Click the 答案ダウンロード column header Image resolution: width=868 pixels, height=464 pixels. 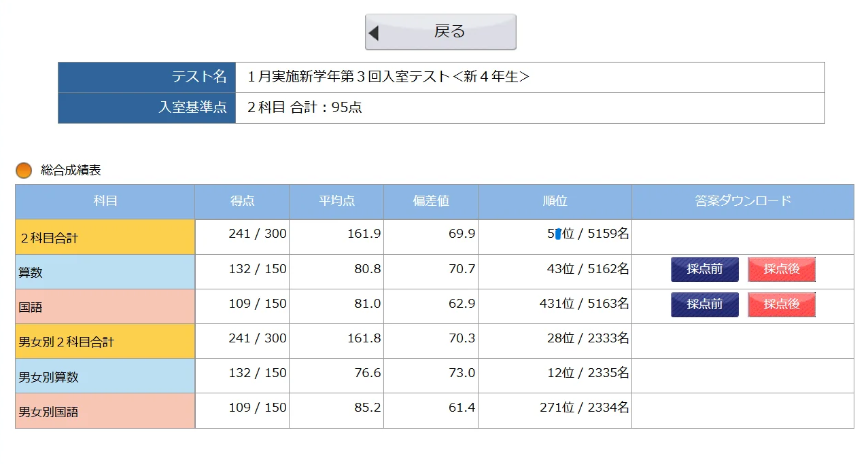point(742,201)
